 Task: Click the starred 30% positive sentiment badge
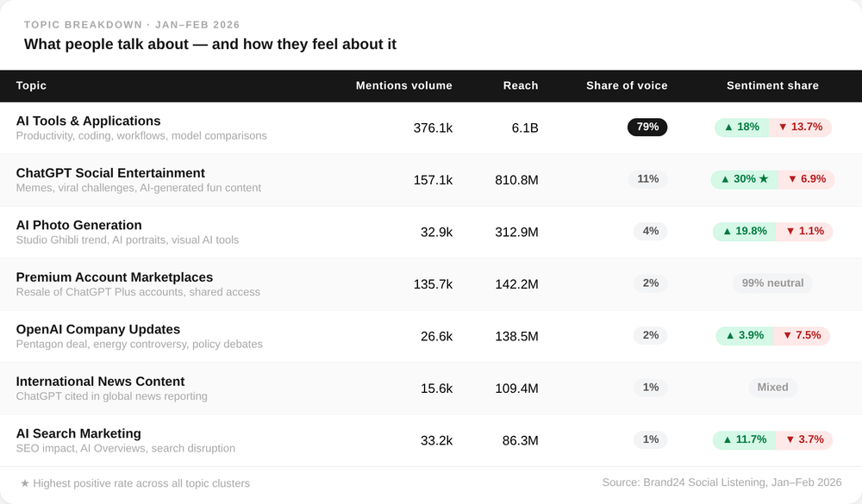(744, 179)
